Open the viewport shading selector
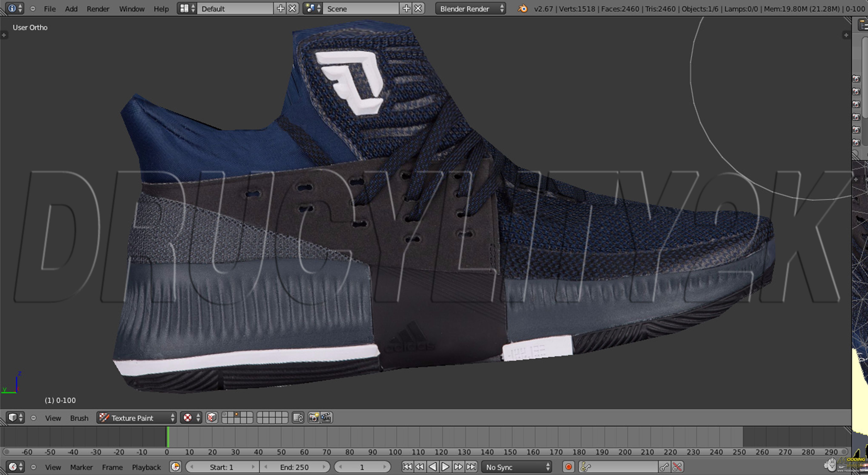The height and width of the screenshot is (475, 868). coord(191,418)
